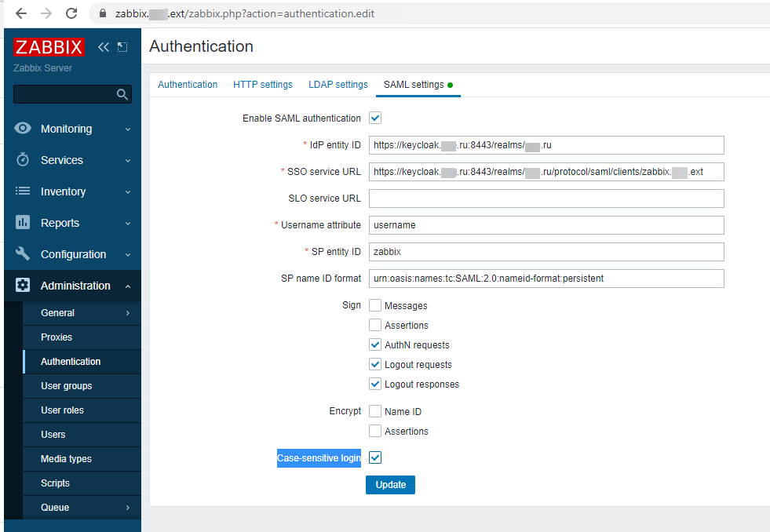Uncheck Case-sensitive login
This screenshot has width=770, height=532.
(x=375, y=457)
